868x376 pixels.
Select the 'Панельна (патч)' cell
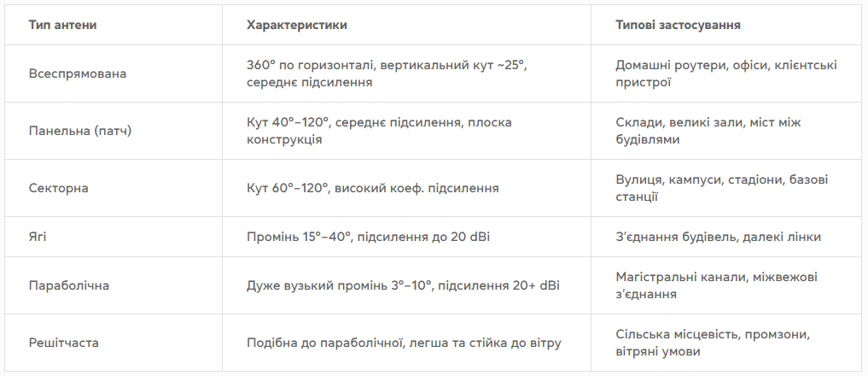pyautogui.click(x=80, y=131)
